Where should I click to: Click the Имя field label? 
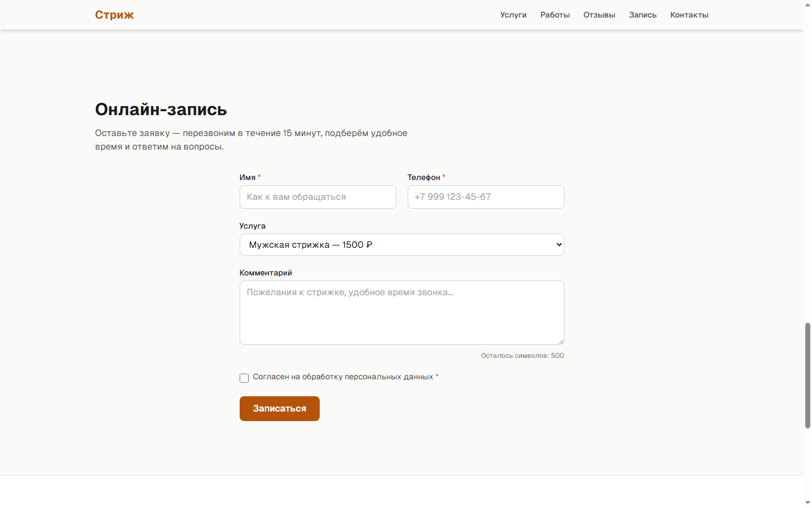tap(248, 177)
